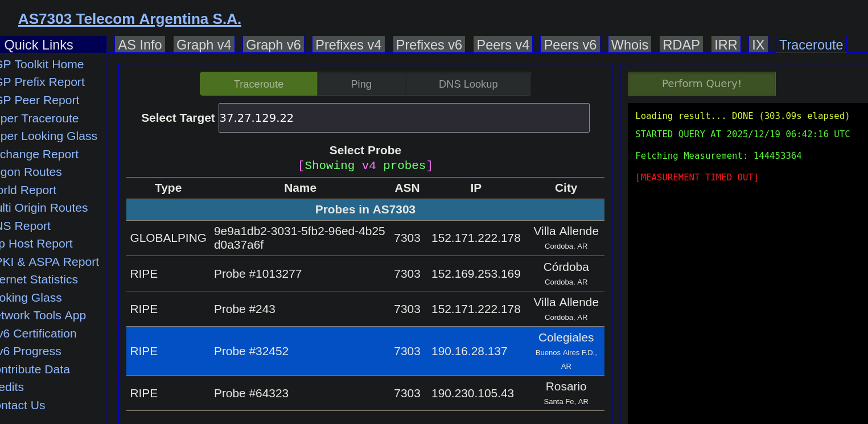Go to the Peers v6 tab

(570, 45)
